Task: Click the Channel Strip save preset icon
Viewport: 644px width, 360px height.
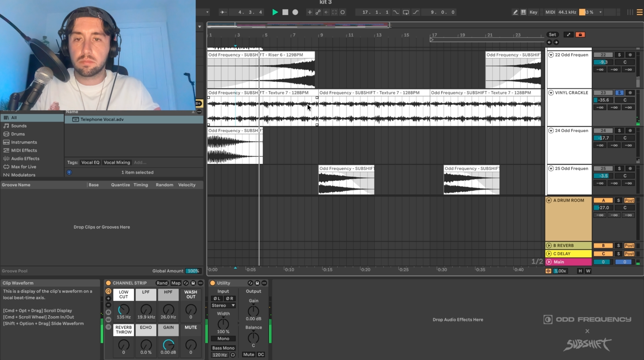Action: pos(193,283)
